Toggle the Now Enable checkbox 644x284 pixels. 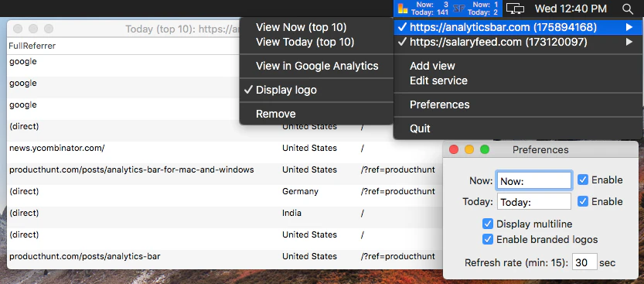tap(583, 180)
